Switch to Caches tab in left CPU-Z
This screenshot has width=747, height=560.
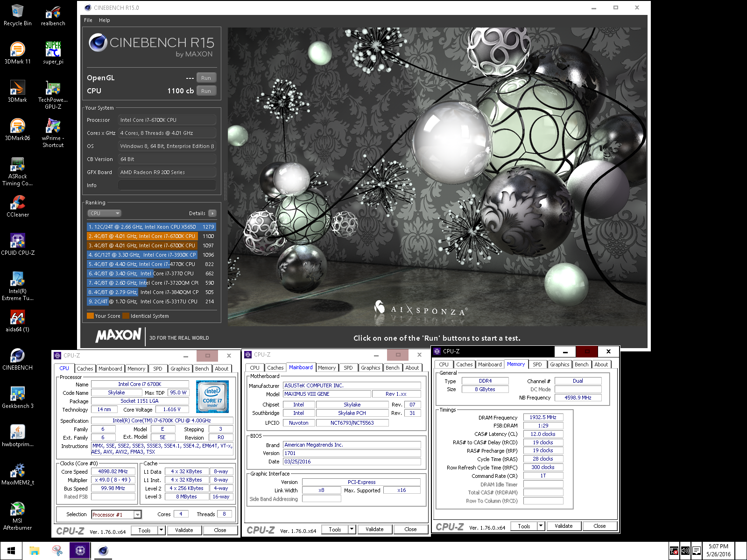click(85, 369)
